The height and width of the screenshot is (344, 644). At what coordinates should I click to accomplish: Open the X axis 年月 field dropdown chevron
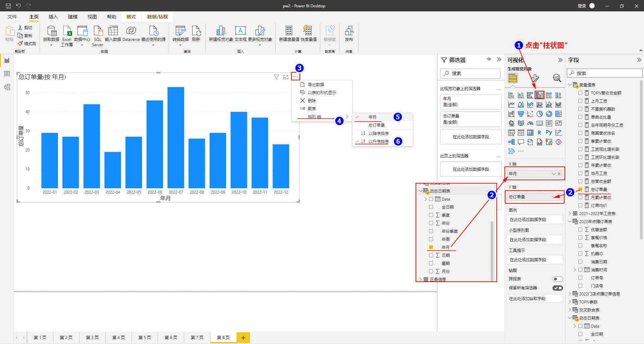553,174
